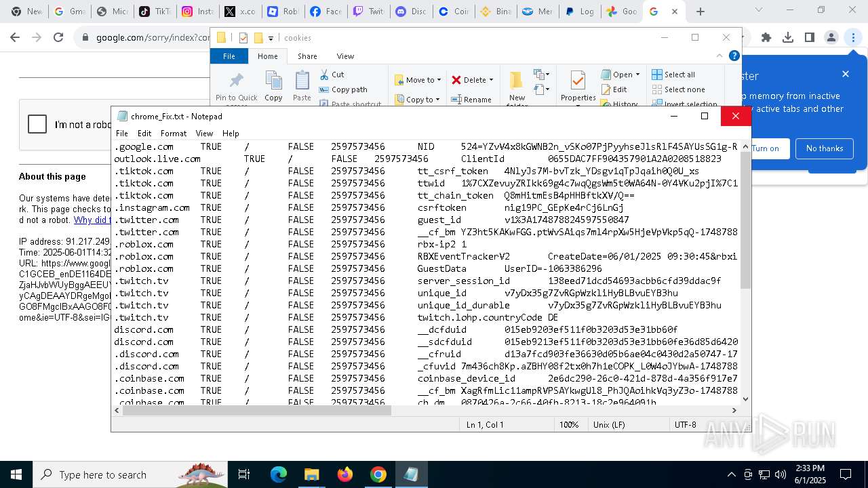Open the Chrome Downloads icon
This screenshot has width=868, height=488.
pyautogui.click(x=788, y=37)
